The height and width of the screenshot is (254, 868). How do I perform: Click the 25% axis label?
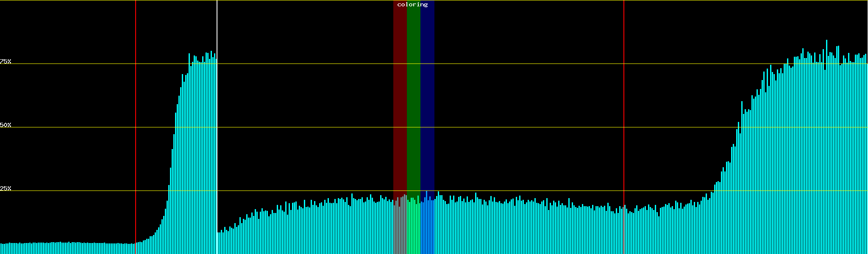[6, 188]
